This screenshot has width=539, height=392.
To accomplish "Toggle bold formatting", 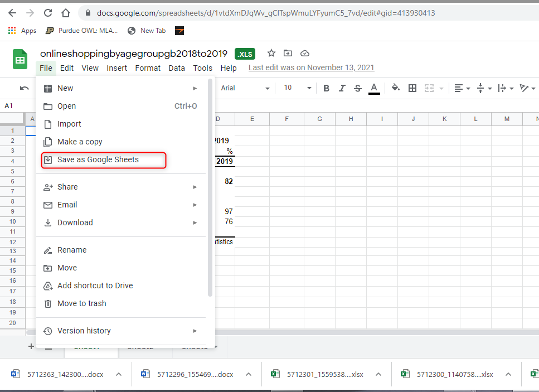I will [x=326, y=88].
